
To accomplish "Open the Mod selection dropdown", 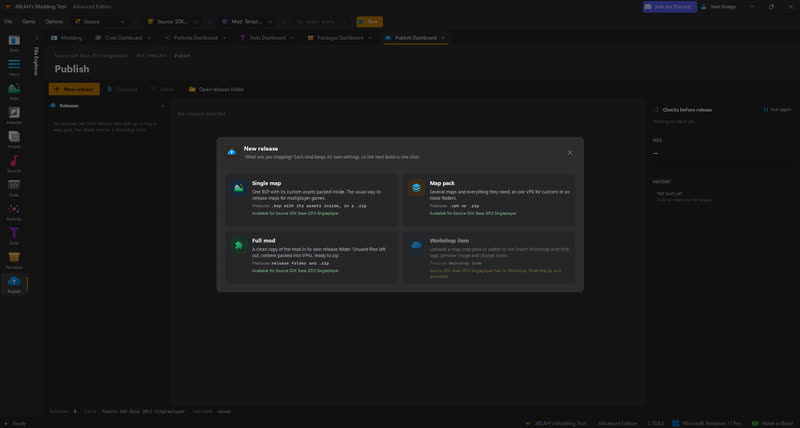I will [247, 22].
